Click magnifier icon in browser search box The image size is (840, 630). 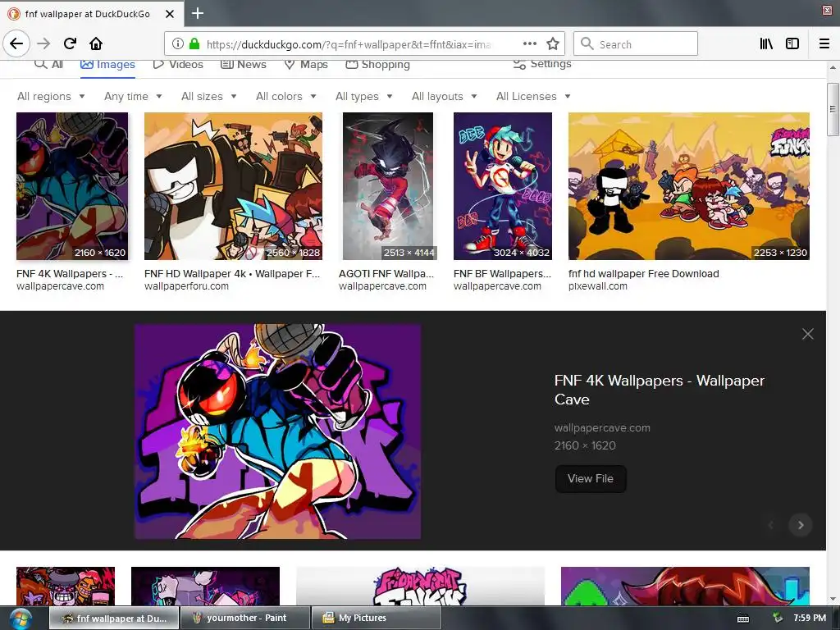[587, 43]
